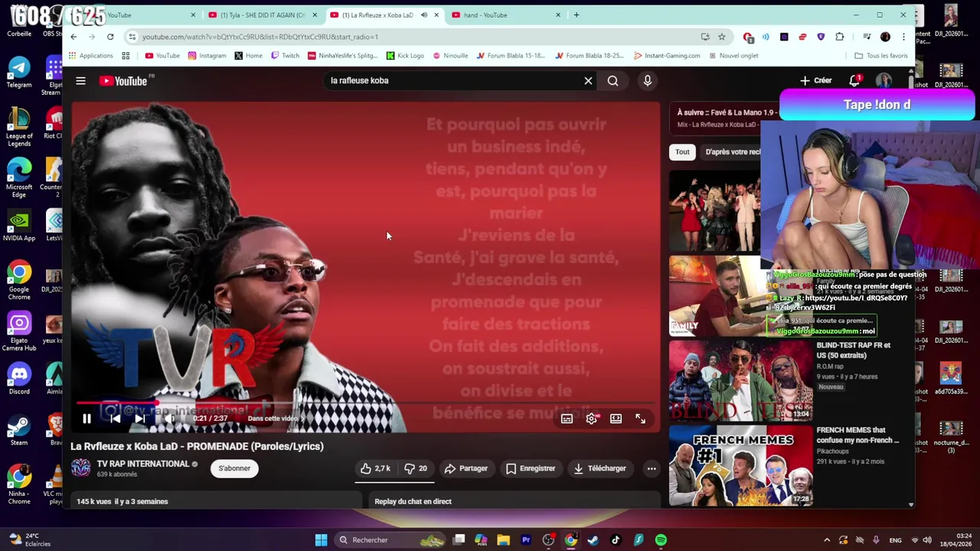Like the video with thumbs up
The image size is (980, 551).
pyautogui.click(x=376, y=468)
